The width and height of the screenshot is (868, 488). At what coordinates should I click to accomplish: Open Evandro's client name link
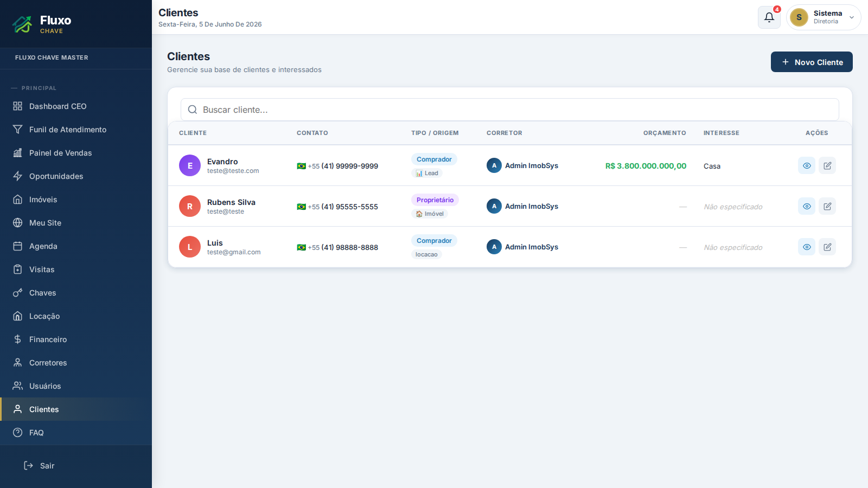tap(222, 162)
